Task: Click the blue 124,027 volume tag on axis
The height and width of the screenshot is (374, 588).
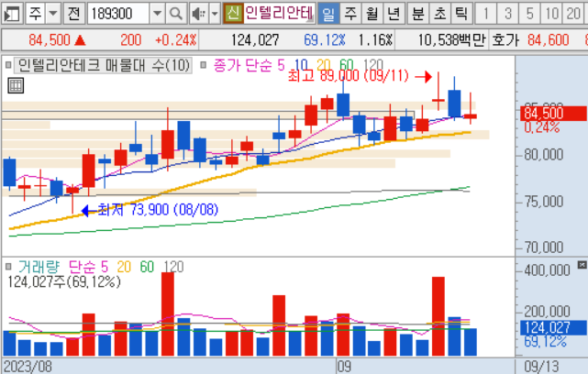Action: [553, 327]
